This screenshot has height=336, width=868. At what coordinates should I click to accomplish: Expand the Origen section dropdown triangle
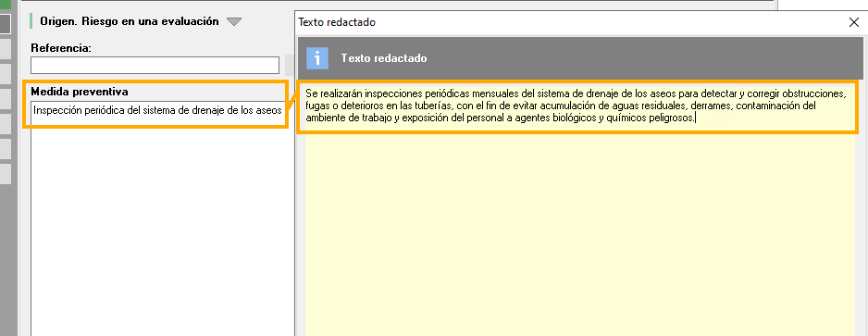pyautogui.click(x=234, y=22)
